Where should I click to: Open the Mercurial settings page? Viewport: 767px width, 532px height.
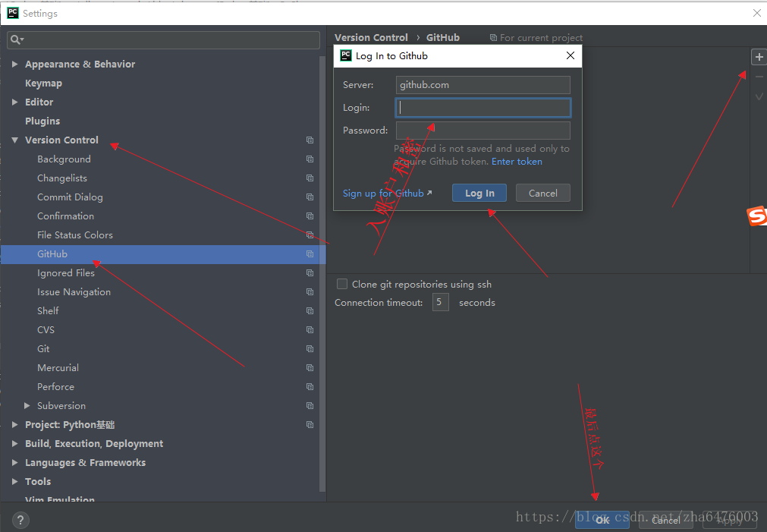point(58,367)
